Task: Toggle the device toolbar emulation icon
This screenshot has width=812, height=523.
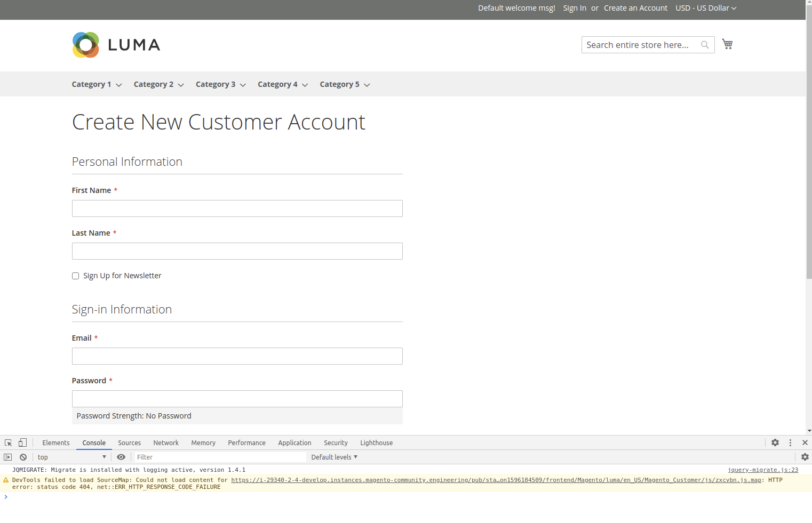Action: [22, 442]
